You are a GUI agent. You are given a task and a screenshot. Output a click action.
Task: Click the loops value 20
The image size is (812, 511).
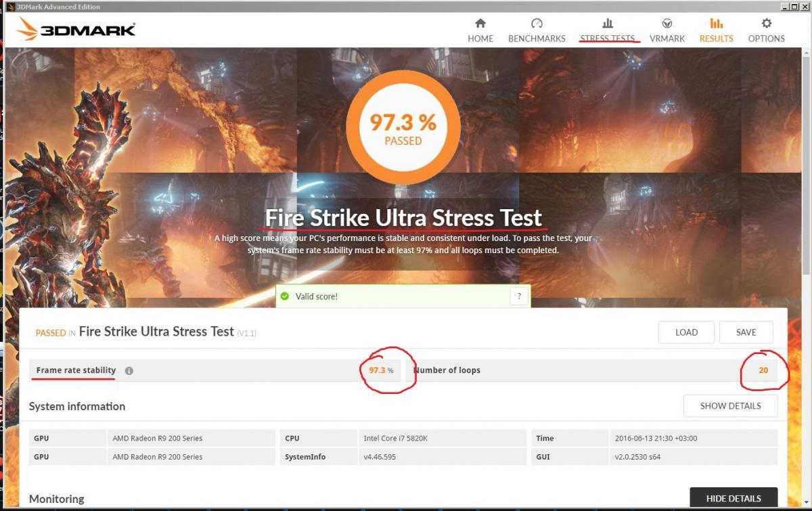coord(763,370)
